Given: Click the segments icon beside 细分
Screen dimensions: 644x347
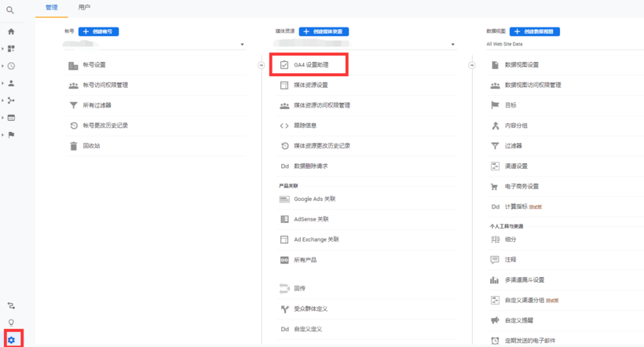Looking at the screenshot, I should (495, 239).
